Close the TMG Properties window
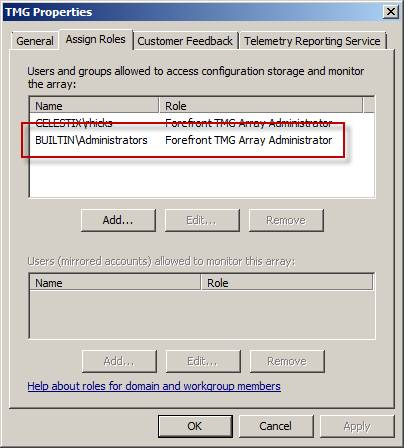The height and width of the screenshot is (448, 404). coord(391,12)
